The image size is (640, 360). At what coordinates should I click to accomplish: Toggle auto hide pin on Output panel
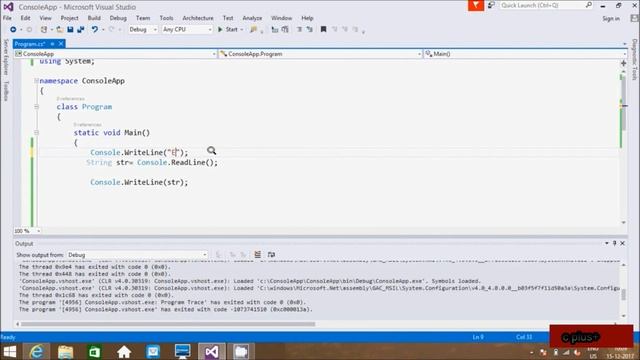(x=615, y=243)
